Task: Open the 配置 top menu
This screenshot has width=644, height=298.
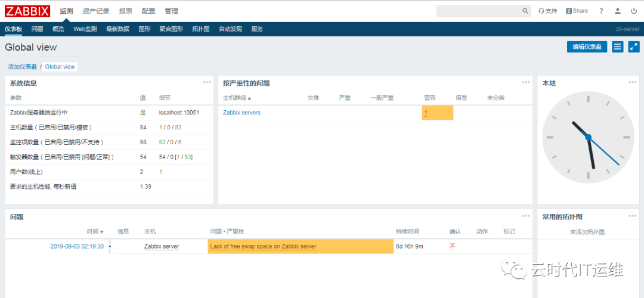Action: (148, 11)
